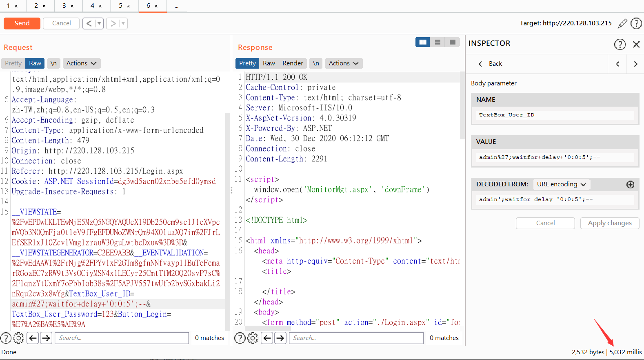The height and width of the screenshot is (360, 644).
Task: Switch response view to Render
Action: (293, 63)
